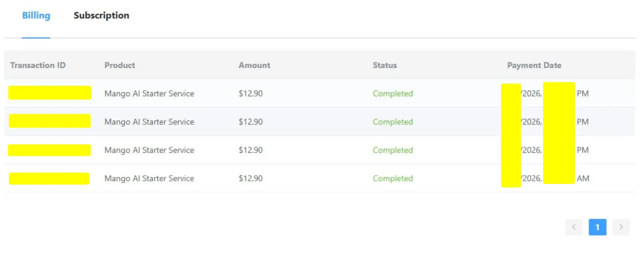
Task: Select second row Mango AI Starter Service
Action: tap(149, 122)
